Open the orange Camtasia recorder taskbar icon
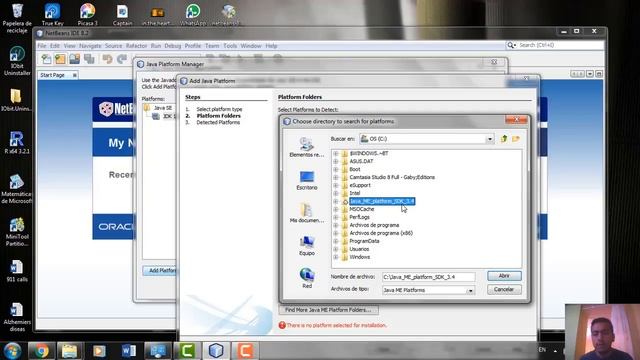 click(245, 351)
